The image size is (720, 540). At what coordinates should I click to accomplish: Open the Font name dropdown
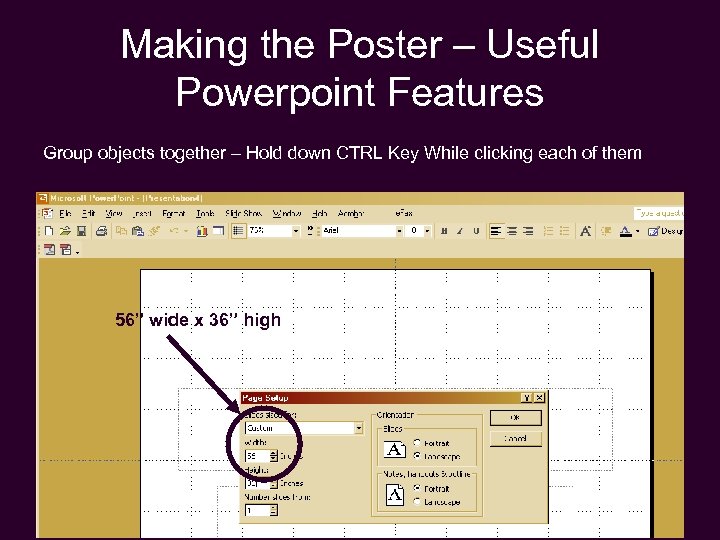399,231
